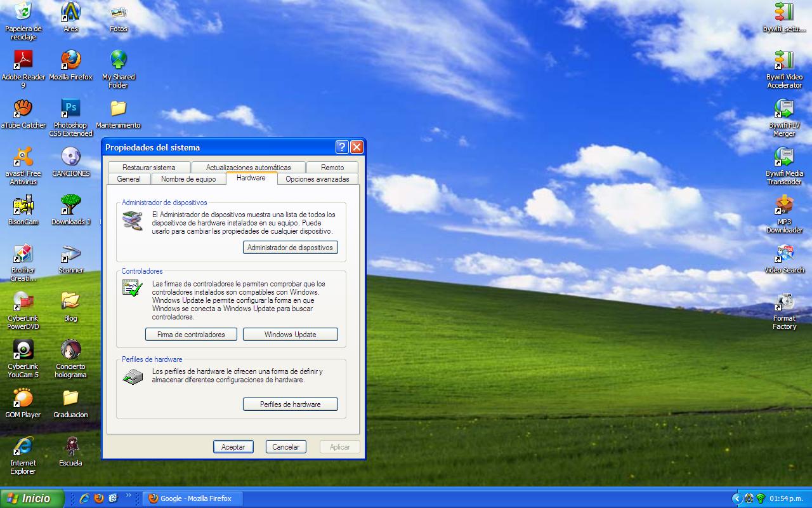Select the Bywifi Media Transcoder icon
The width and height of the screenshot is (812, 508).
click(784, 166)
